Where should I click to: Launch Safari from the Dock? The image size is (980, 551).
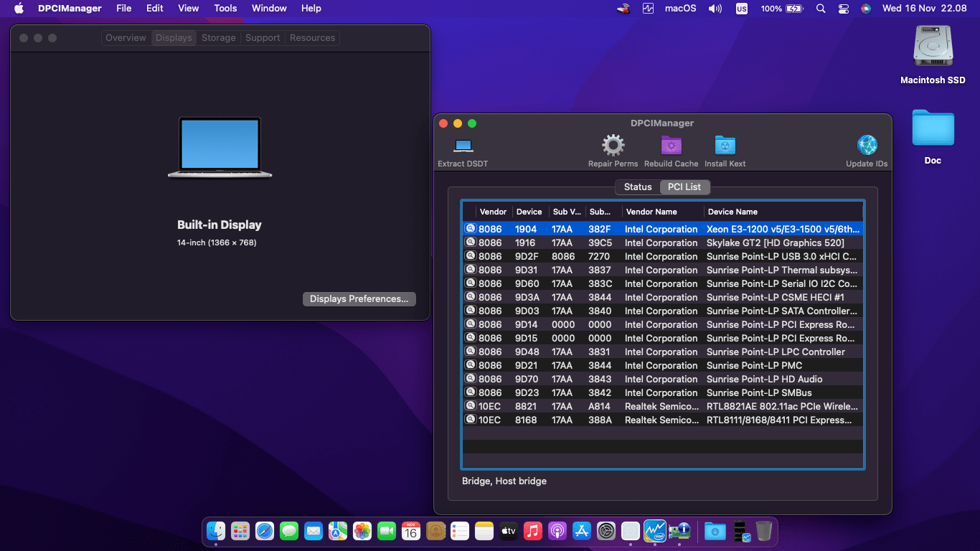[x=265, y=531]
